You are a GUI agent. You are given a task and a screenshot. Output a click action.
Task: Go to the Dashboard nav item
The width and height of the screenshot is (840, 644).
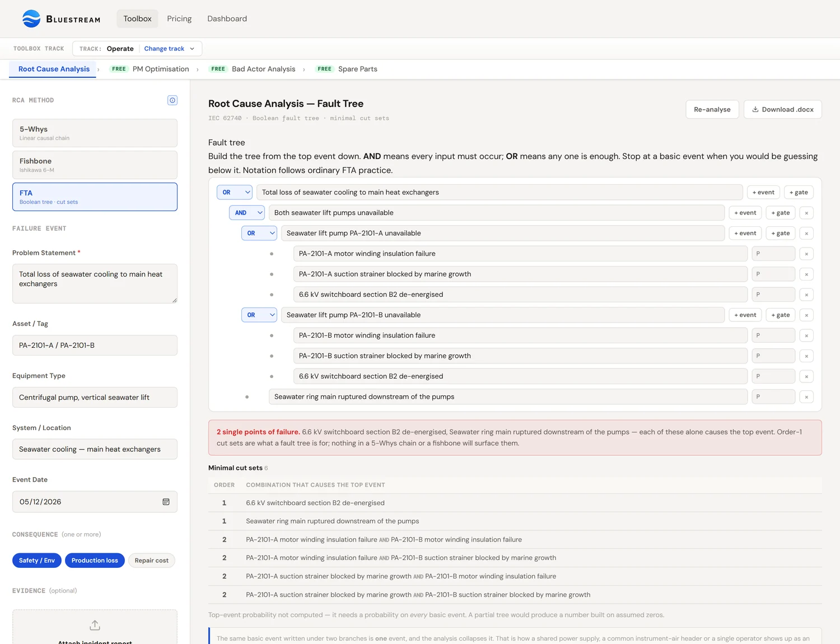(x=227, y=18)
